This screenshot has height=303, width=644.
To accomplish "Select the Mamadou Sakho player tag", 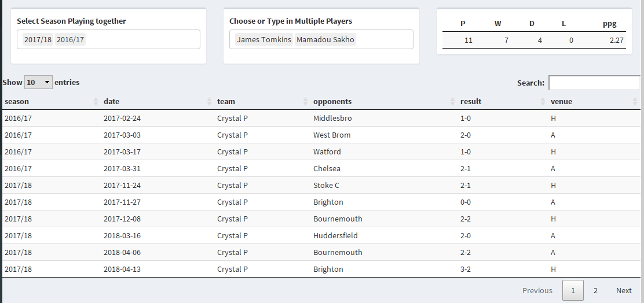I will [x=325, y=40].
